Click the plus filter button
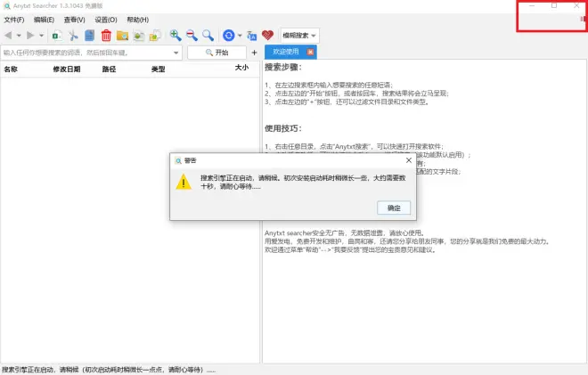The width and height of the screenshot is (588, 375). [254, 53]
